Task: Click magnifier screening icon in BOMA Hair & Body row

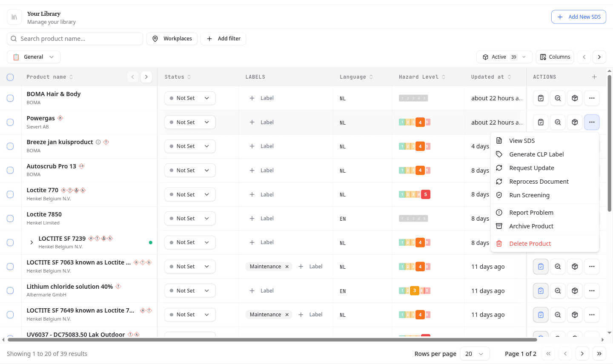Action: click(558, 98)
